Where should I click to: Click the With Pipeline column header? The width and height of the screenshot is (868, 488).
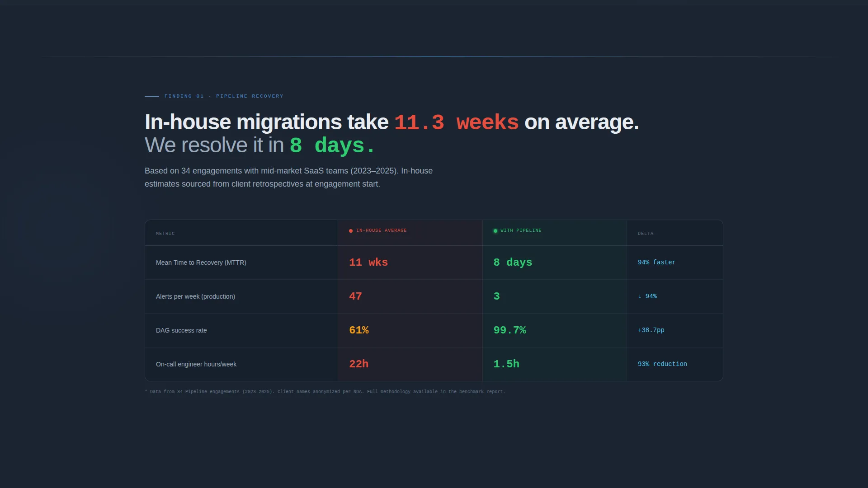pyautogui.click(x=521, y=230)
